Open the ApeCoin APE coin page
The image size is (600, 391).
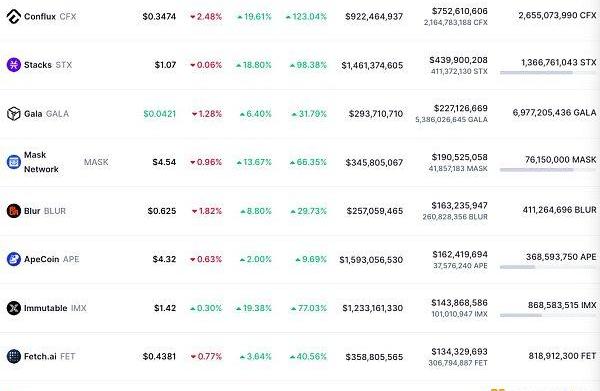(x=52, y=259)
